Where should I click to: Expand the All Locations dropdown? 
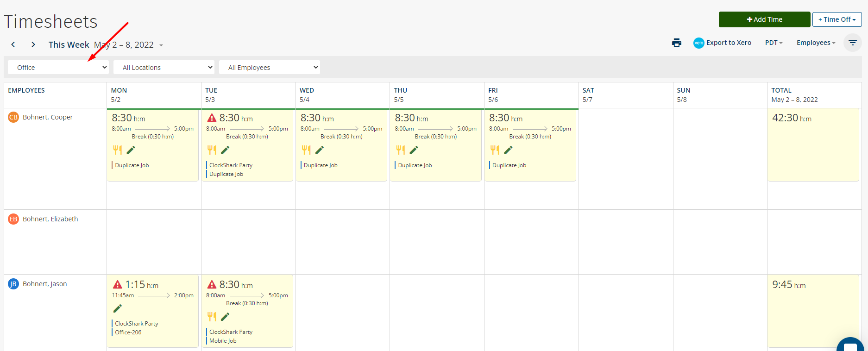tap(164, 68)
